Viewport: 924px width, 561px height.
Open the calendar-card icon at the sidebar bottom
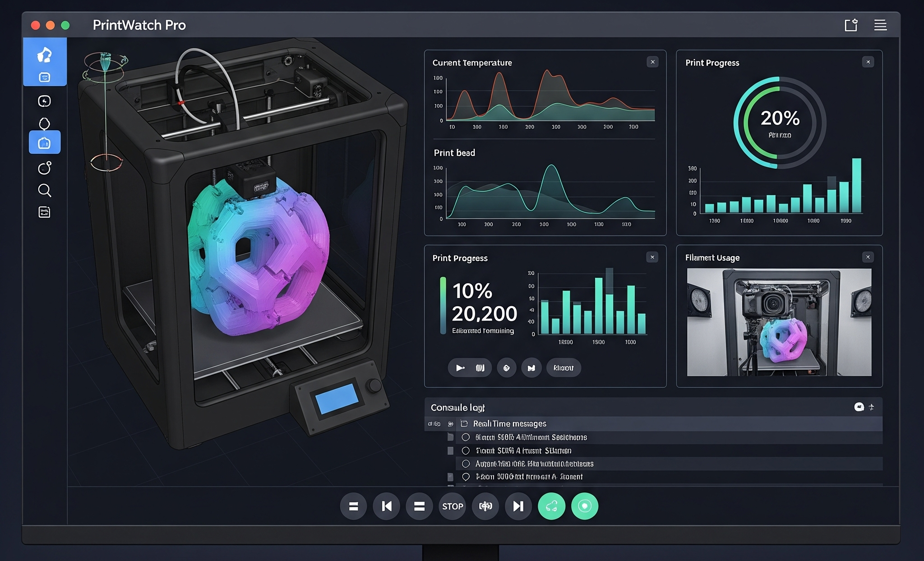[44, 212]
